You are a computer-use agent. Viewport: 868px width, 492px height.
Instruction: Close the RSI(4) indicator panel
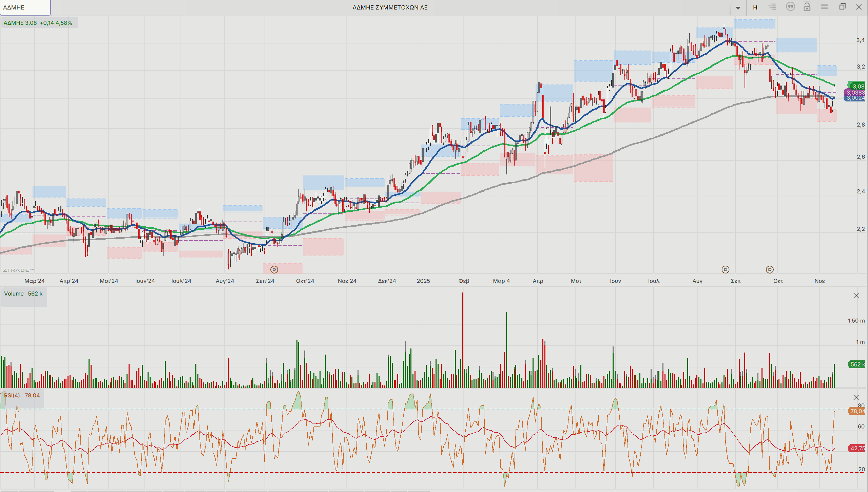pos(856,397)
